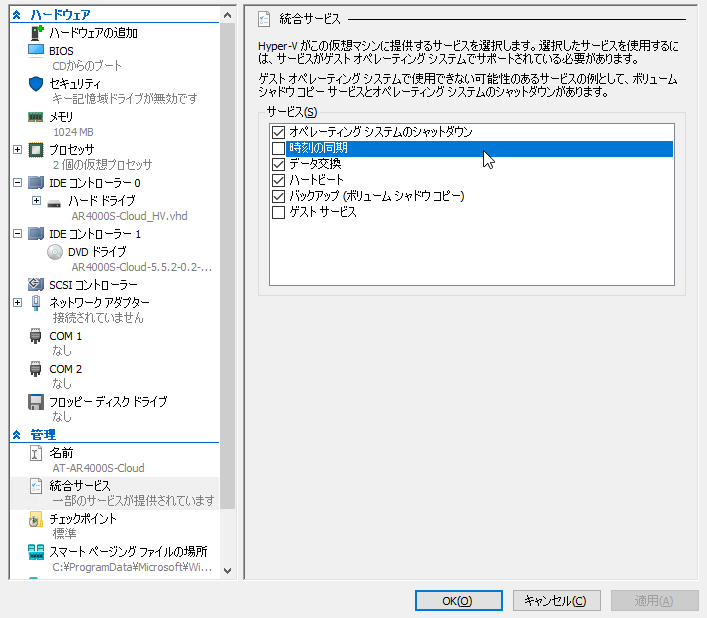
Task: Open the セキュリティ settings item
Action: 75,84
